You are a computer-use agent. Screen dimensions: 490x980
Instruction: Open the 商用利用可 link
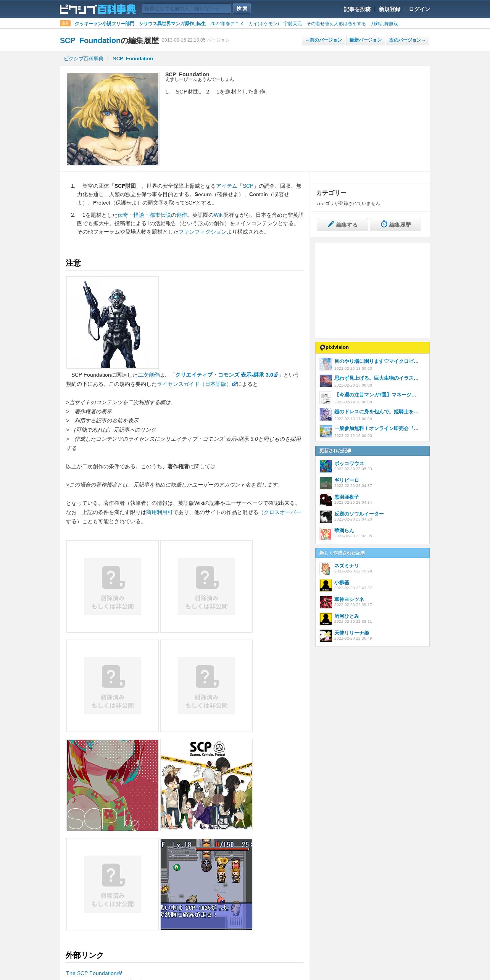[x=159, y=512]
